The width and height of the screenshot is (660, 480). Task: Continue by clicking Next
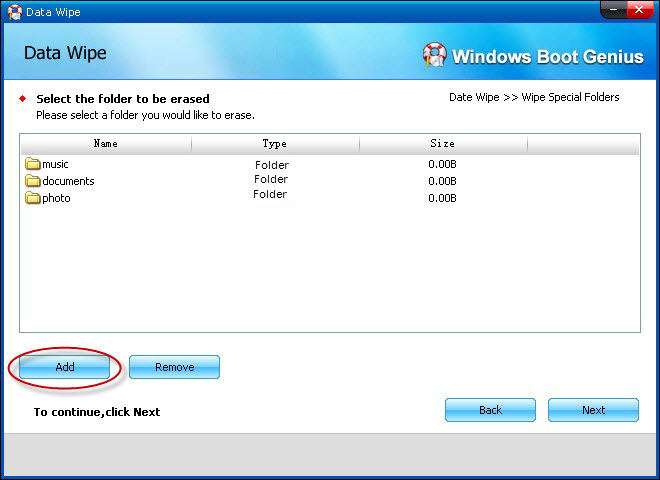[593, 410]
